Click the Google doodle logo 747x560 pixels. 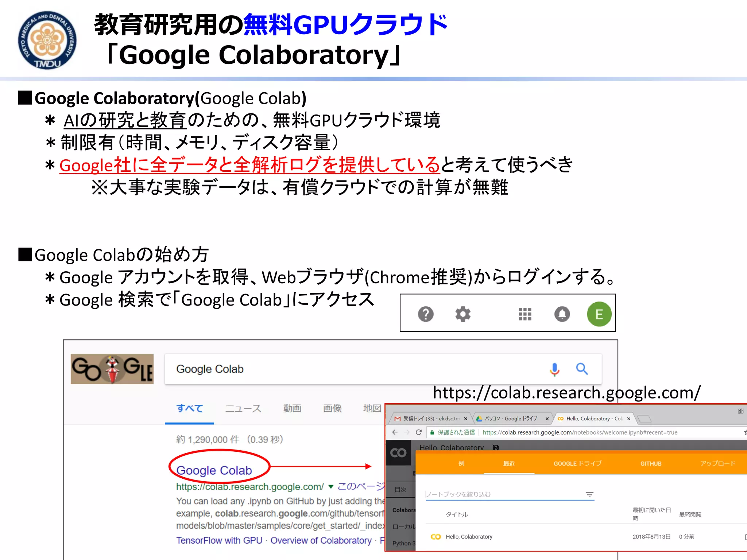112,369
